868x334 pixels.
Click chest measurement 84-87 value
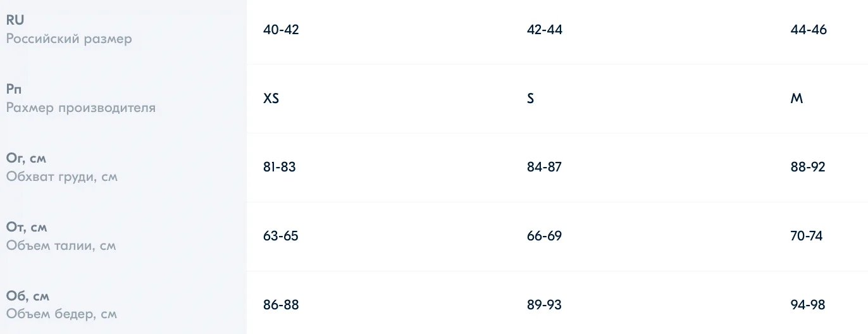(x=544, y=168)
